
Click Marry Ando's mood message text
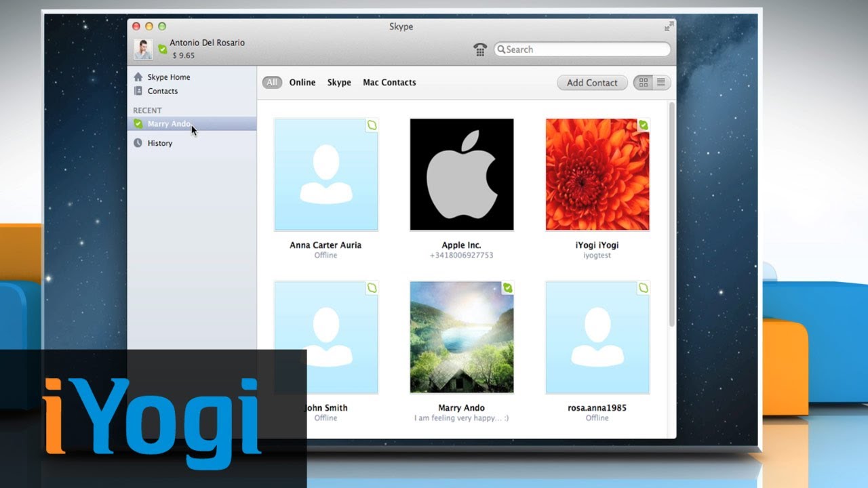click(461, 418)
